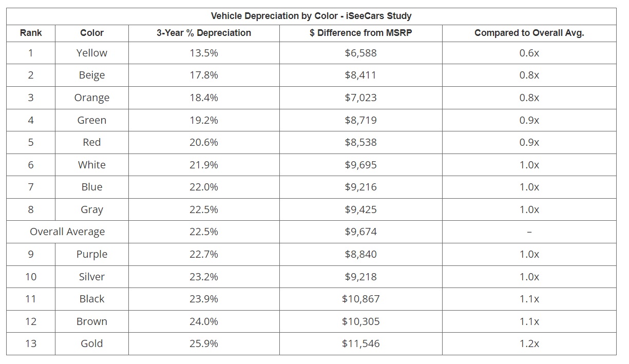This screenshot has width=629, height=364.
Task: Select the Beige color cell
Action: (x=92, y=75)
